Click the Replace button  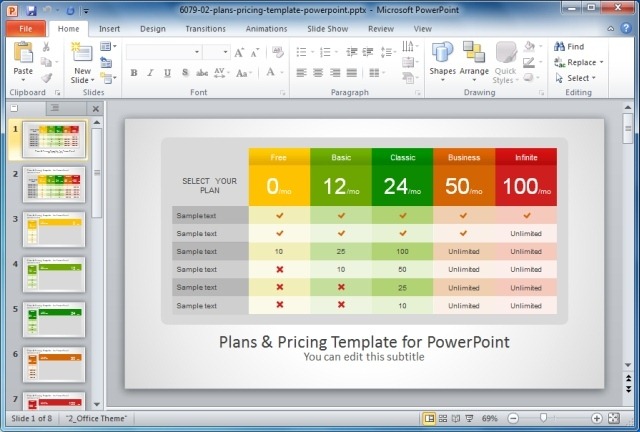(x=578, y=62)
